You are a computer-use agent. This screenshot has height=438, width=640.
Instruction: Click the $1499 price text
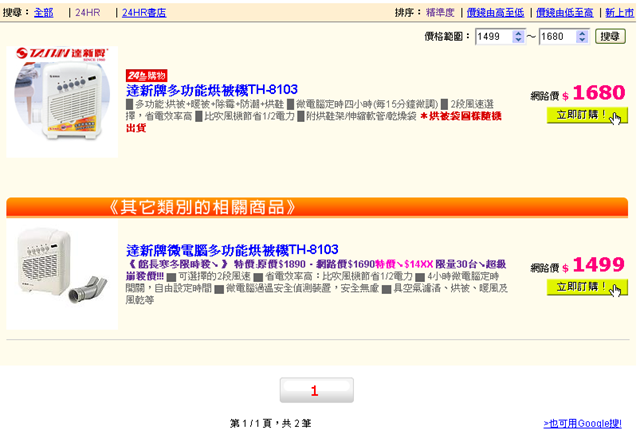coord(599,265)
